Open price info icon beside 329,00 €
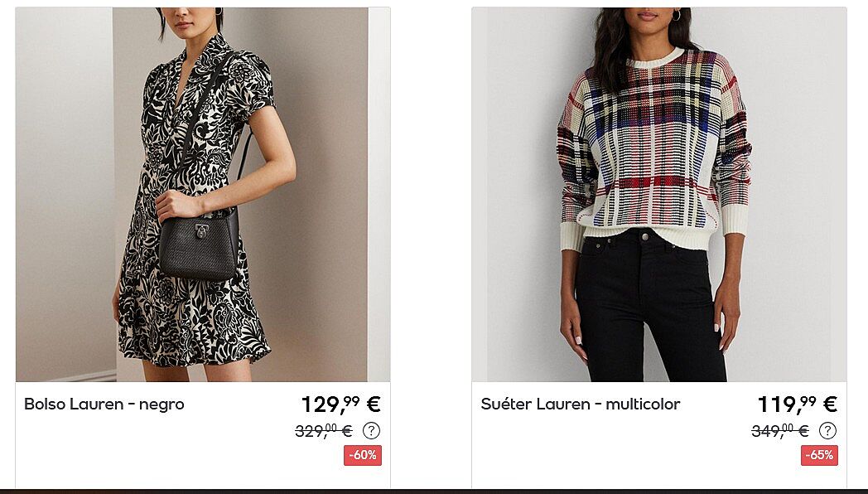The image size is (868, 494). coord(371,430)
